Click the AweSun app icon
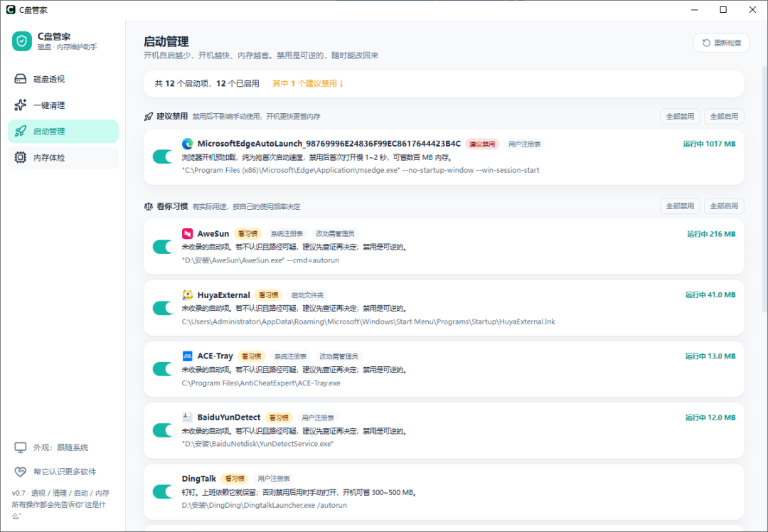 pos(187,234)
